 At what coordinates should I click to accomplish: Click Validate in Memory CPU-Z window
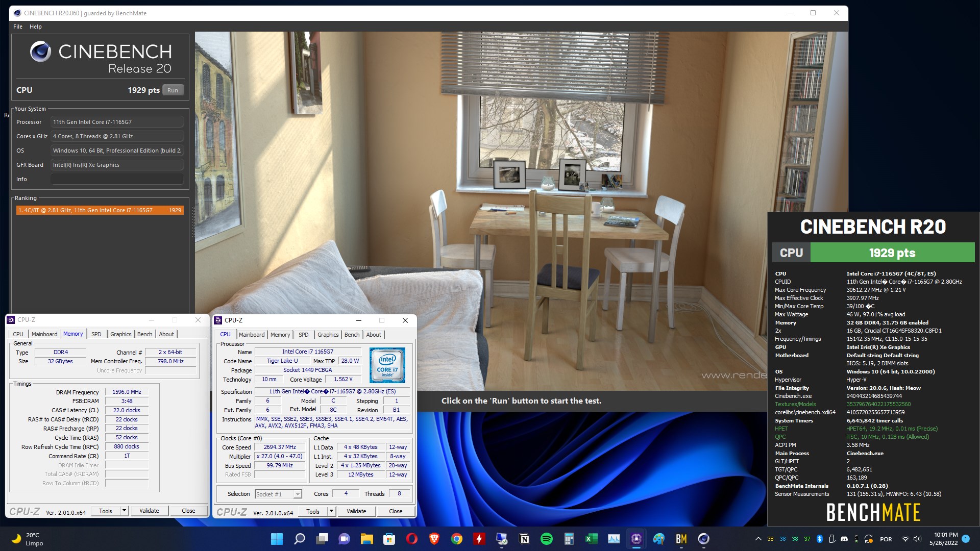click(x=149, y=511)
